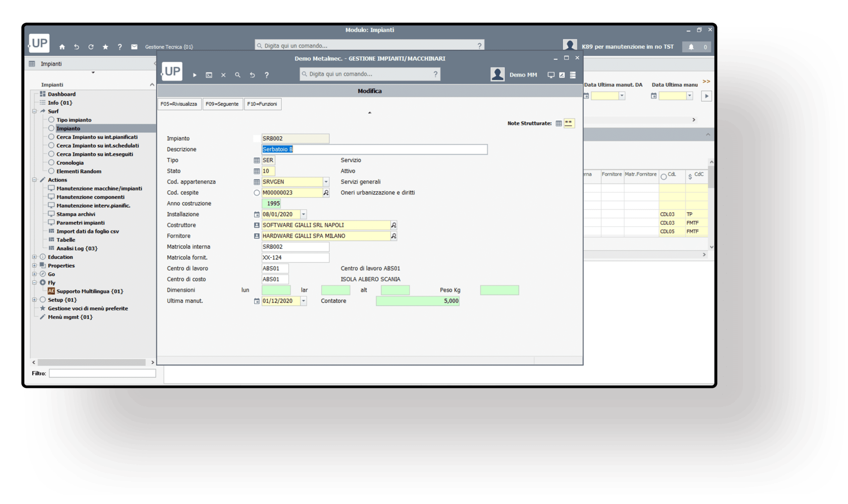Click the Filtro input field
Image resolution: width=848 pixels, height=504 pixels.
click(102, 373)
